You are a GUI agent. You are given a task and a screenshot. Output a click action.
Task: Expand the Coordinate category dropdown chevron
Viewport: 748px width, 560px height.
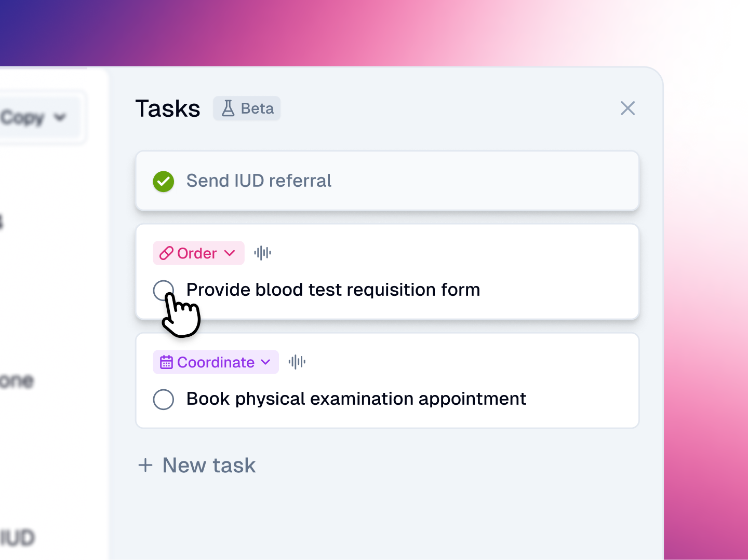pos(266,362)
